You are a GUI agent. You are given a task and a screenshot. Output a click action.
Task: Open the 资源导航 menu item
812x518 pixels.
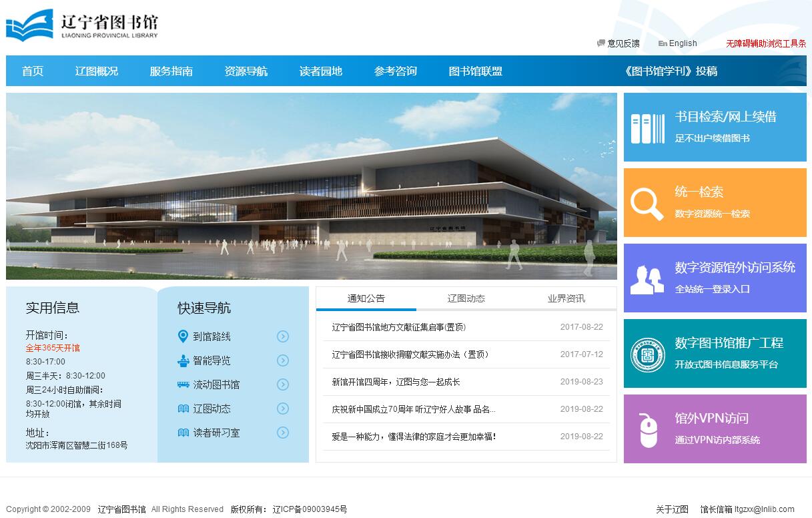pyautogui.click(x=246, y=71)
